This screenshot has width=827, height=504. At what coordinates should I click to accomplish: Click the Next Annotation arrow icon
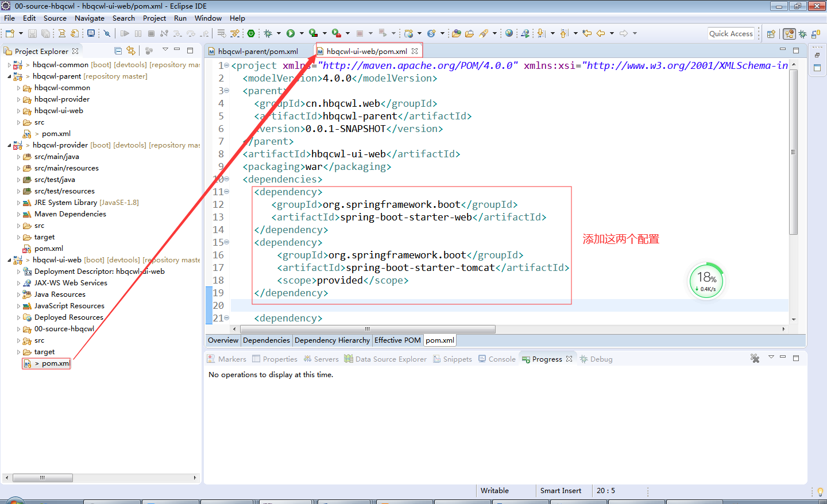[x=541, y=33]
